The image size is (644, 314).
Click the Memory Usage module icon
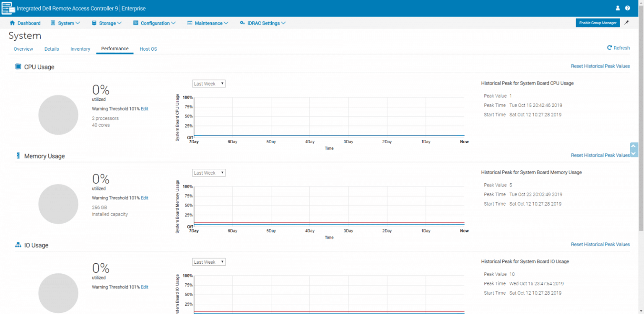tap(18, 156)
